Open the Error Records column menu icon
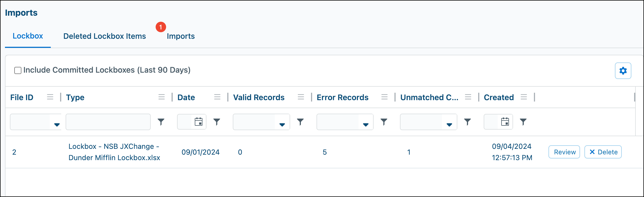This screenshot has height=197, width=644. pos(384,97)
